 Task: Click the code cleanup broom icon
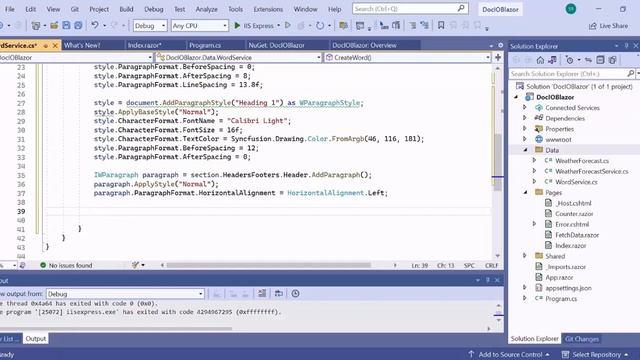pyautogui.click(x=136, y=265)
